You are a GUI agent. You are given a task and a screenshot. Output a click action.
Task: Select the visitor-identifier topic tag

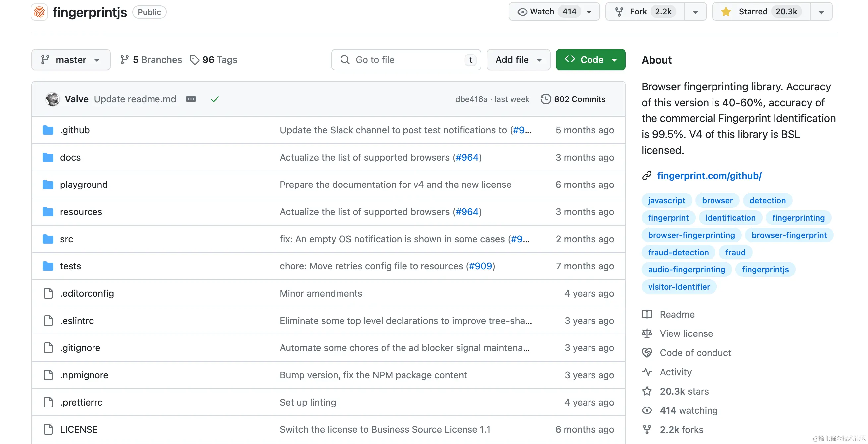pos(679,287)
